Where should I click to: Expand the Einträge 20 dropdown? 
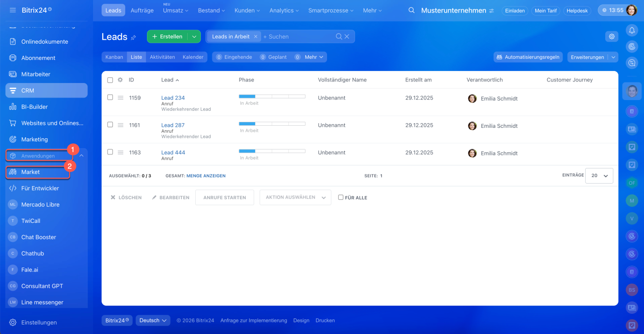pos(599,176)
